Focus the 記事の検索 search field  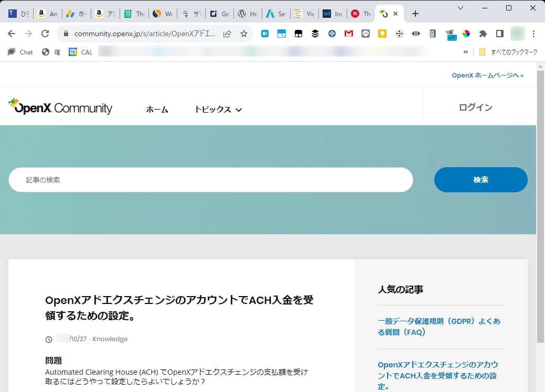(x=211, y=180)
